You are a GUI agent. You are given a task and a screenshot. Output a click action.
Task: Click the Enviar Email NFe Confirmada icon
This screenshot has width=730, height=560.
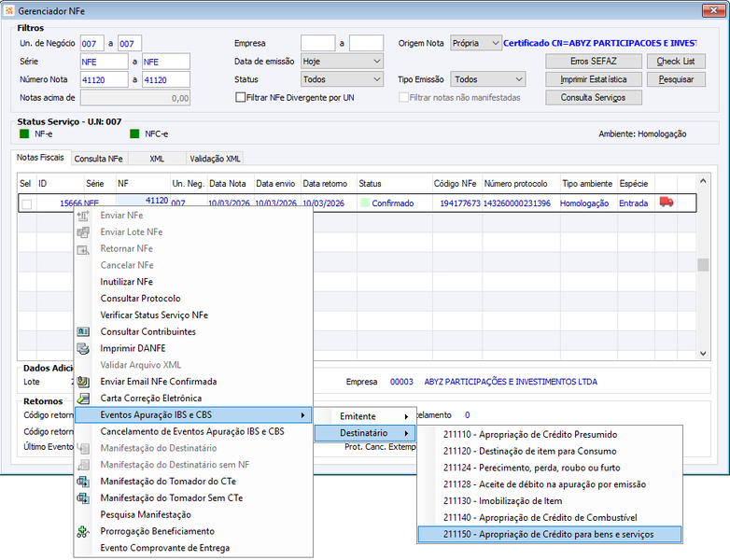(83, 381)
